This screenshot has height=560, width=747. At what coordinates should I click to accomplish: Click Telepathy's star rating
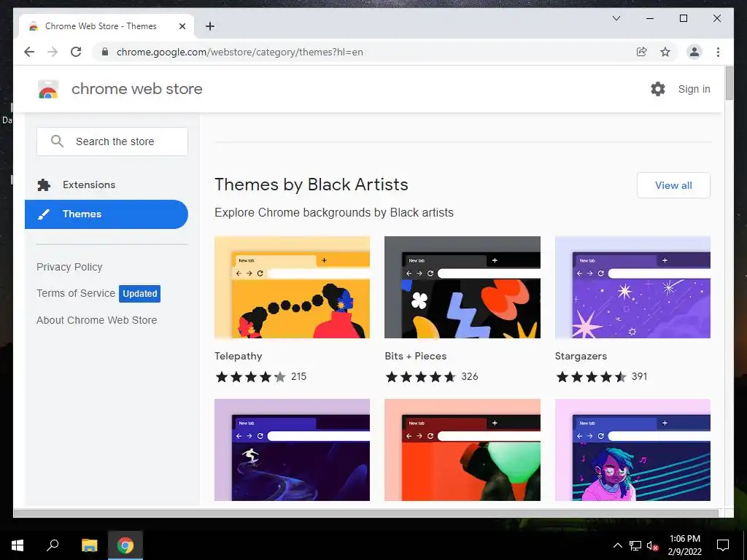(x=251, y=377)
